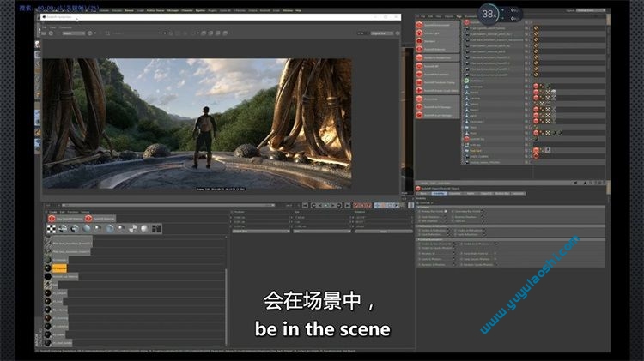Click the checkerboard material preset icon
This screenshot has height=361, width=644.
tap(52, 228)
